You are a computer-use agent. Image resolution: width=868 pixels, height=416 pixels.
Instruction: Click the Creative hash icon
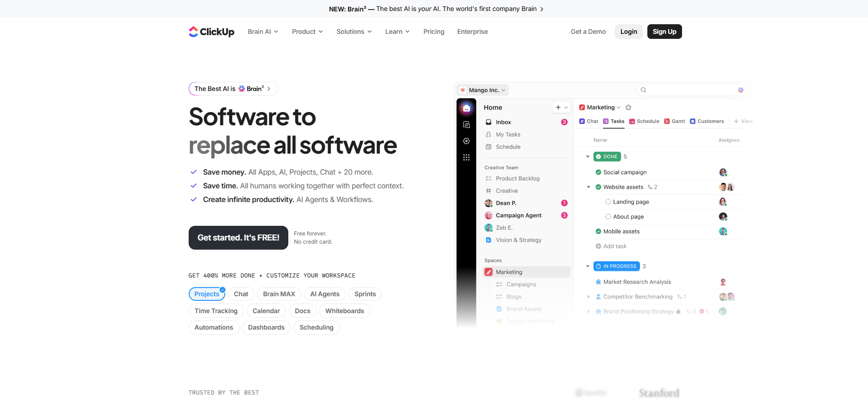tap(488, 191)
